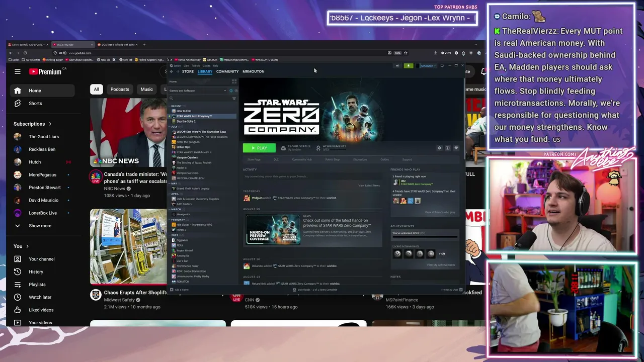This screenshot has height=362, width=644.
Task: Open the Help menu in Steam
Action: (215, 66)
